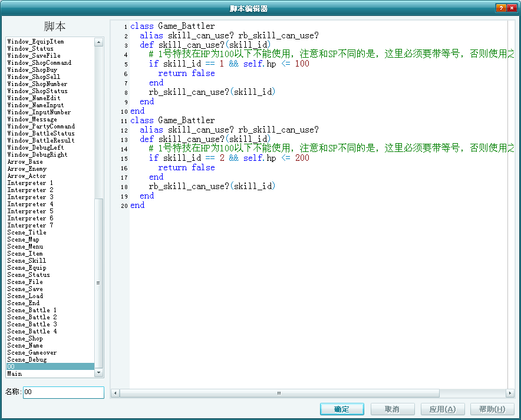
Task: Click the code editor left scroll arrow
Action: pyautogui.click(x=116, y=393)
